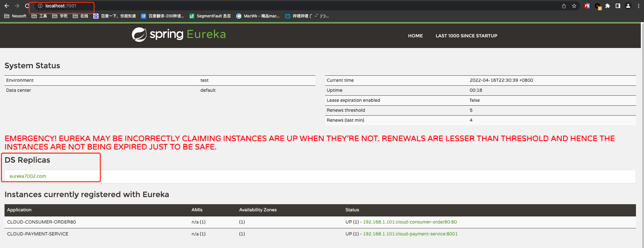Open the cloud-payment-service:8001 instance link

pos(410,234)
